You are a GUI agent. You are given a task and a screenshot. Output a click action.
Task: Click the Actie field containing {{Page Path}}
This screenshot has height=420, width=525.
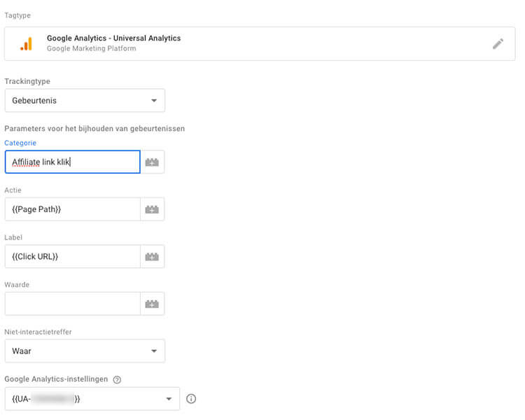click(72, 209)
